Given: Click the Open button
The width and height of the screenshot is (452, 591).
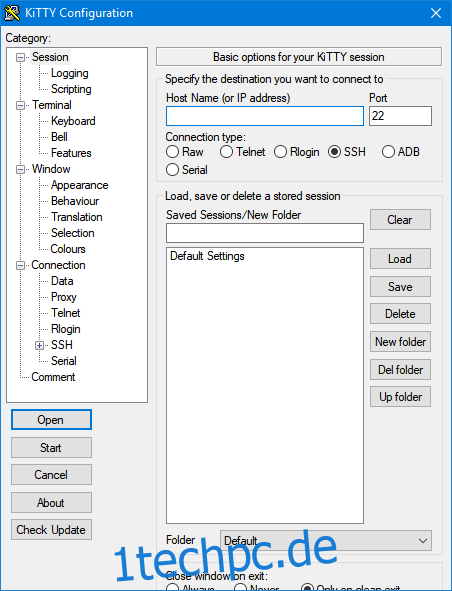Looking at the screenshot, I should point(51,420).
